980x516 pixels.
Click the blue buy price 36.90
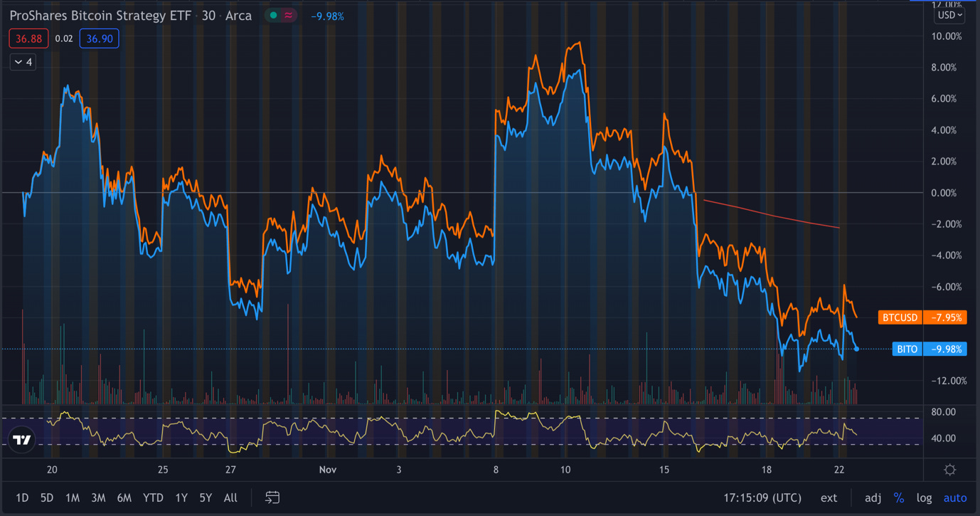click(x=99, y=38)
